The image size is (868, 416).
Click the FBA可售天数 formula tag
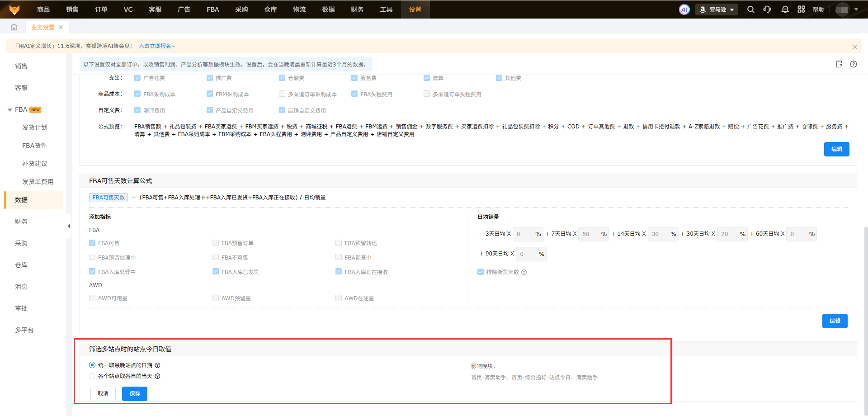[108, 198]
